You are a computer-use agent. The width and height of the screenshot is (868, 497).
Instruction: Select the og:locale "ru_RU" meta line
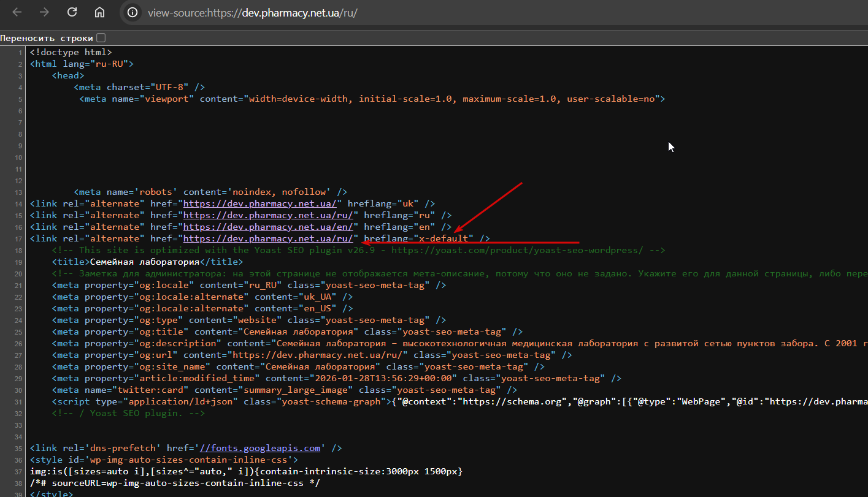point(249,285)
